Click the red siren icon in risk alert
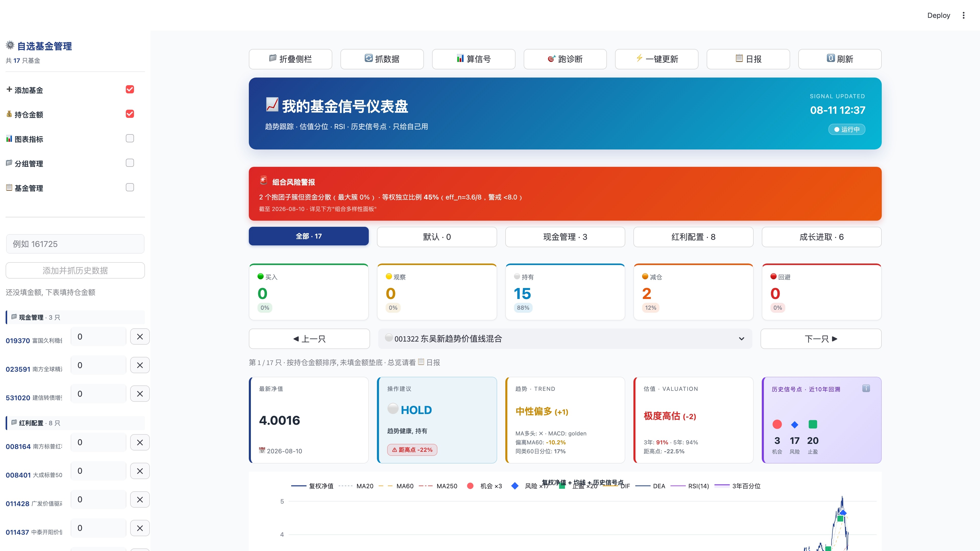This screenshot has height=551, width=980. pyautogui.click(x=263, y=180)
